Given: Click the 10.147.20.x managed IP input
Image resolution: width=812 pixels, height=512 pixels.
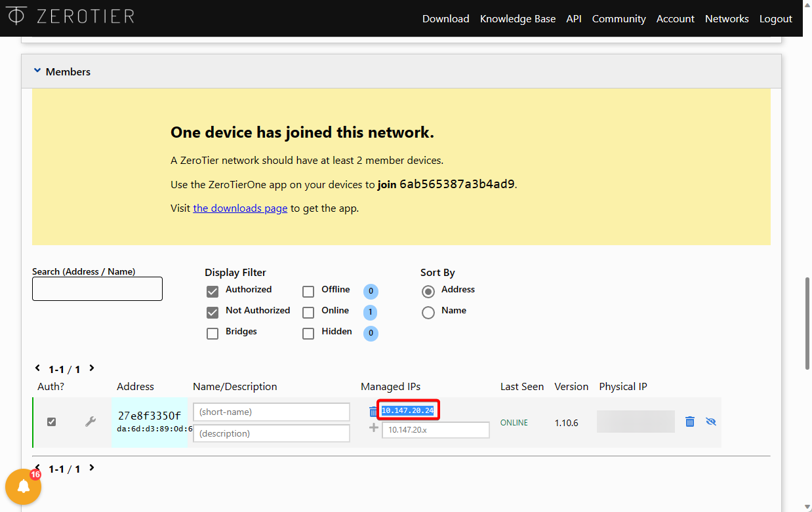Looking at the screenshot, I should (x=436, y=430).
